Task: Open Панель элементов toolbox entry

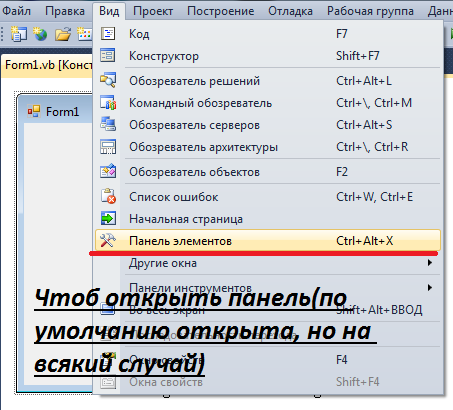Action: coord(268,240)
